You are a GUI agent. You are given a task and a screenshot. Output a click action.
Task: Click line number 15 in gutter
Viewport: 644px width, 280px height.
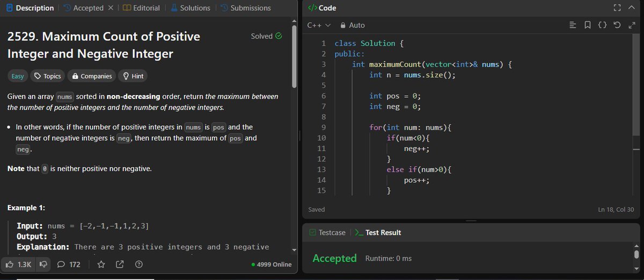pyautogui.click(x=321, y=191)
